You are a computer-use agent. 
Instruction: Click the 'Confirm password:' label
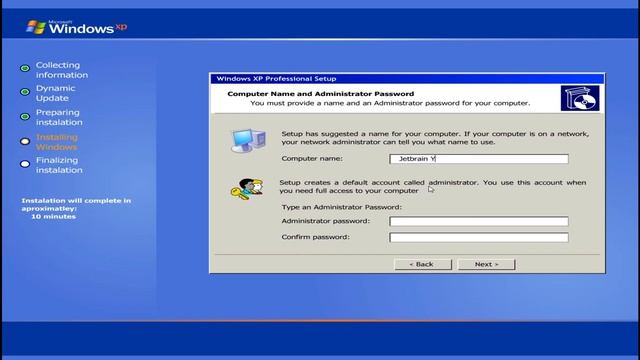(x=315, y=237)
